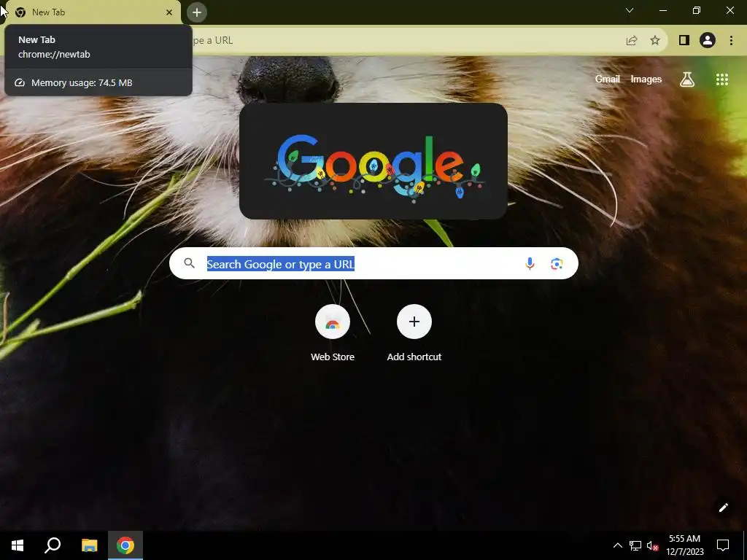Viewport: 747px width, 560px height.
Task: Open the network status tray icon
Action: (x=635, y=545)
